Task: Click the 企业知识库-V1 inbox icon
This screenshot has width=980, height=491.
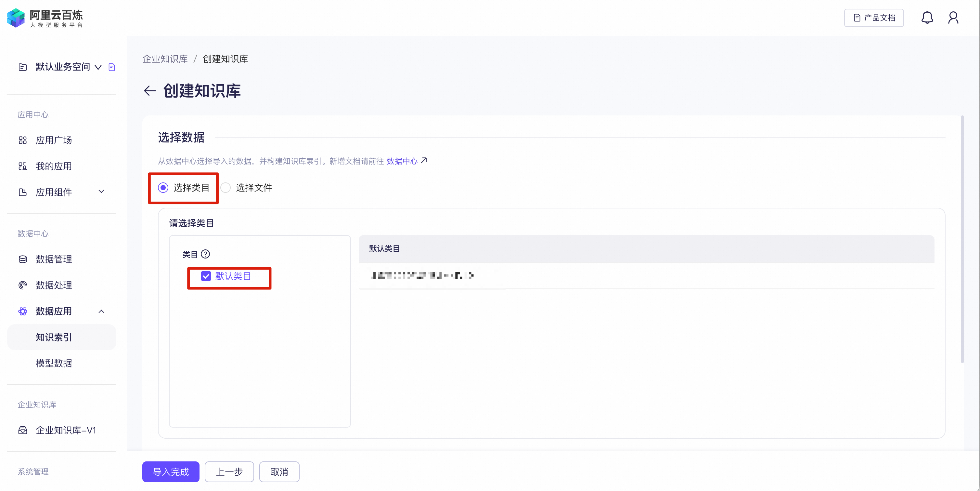Action: click(23, 430)
